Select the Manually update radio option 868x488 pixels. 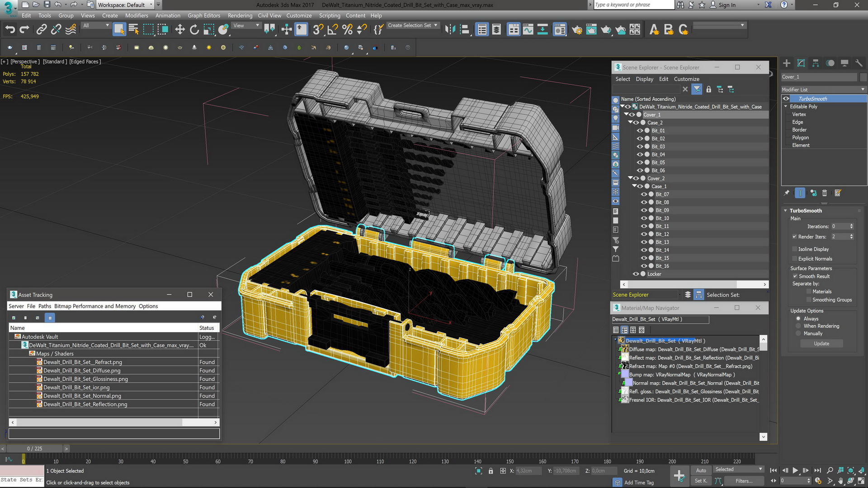pos(798,334)
